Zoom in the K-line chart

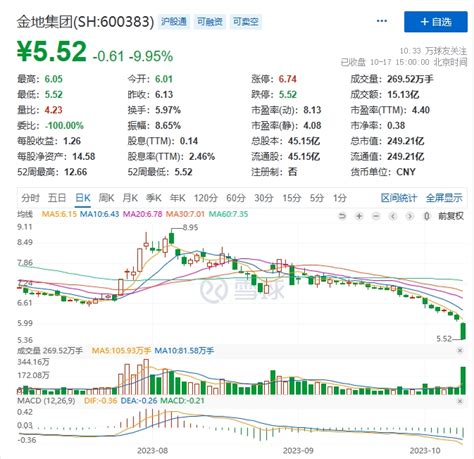click(x=359, y=216)
